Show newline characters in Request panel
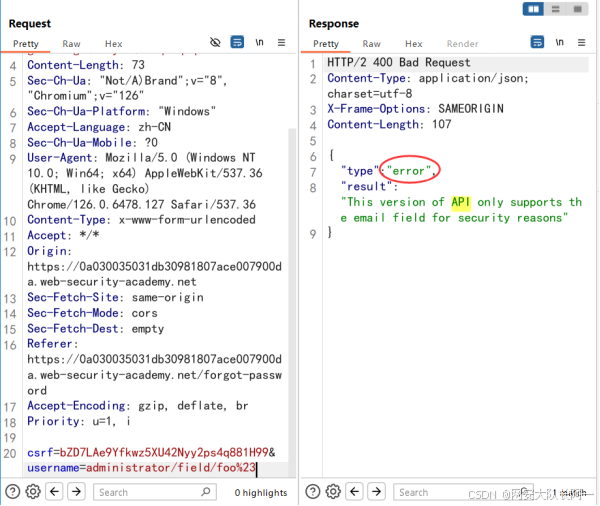The image size is (600, 506). (260, 43)
